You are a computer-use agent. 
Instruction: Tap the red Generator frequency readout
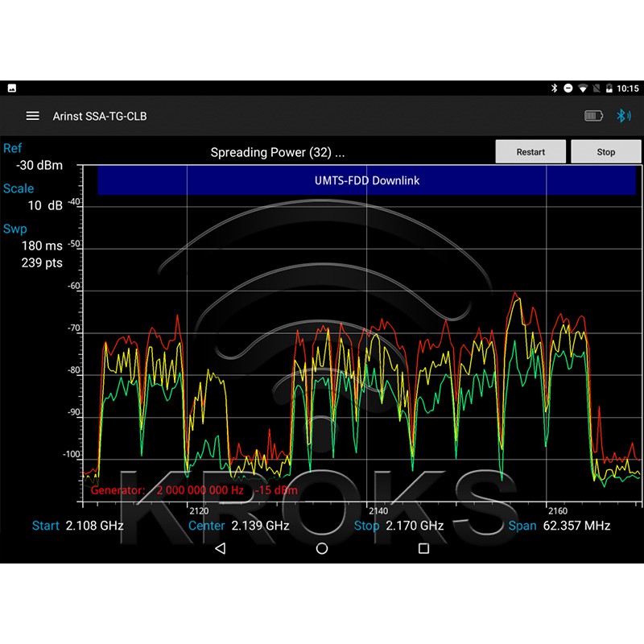click(200, 489)
